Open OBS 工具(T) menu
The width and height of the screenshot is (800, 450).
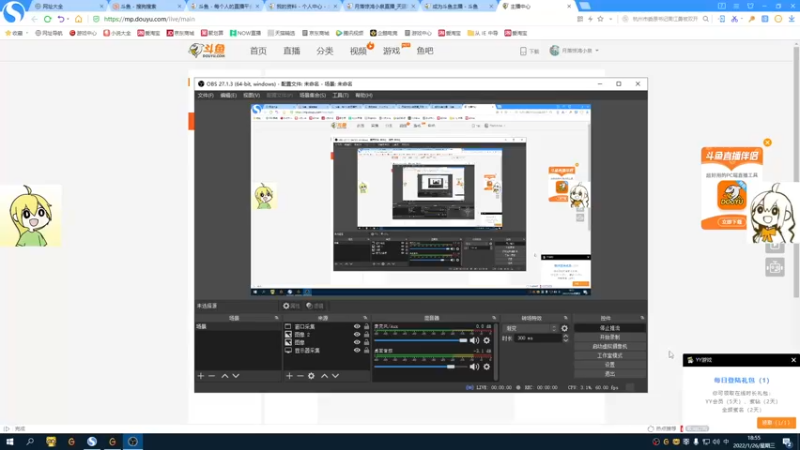point(340,95)
